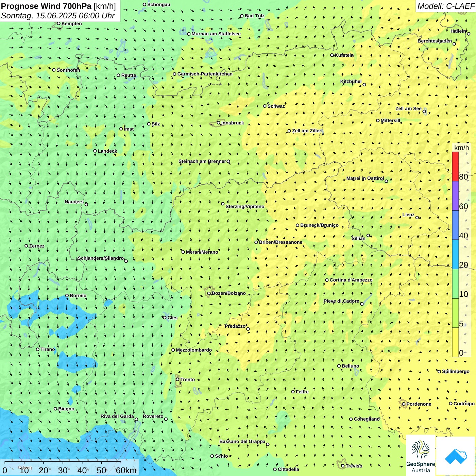Click the Hallein location marker

coord(469,34)
